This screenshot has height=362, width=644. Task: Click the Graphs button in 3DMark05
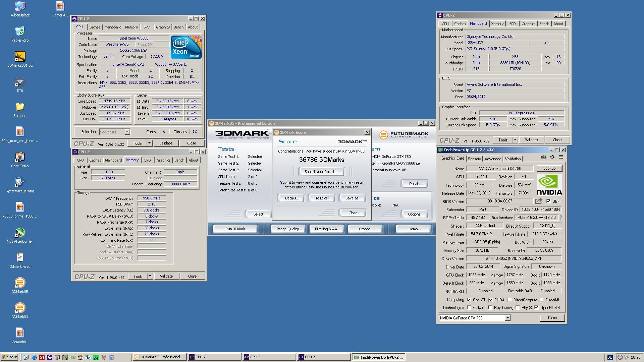[x=366, y=229]
